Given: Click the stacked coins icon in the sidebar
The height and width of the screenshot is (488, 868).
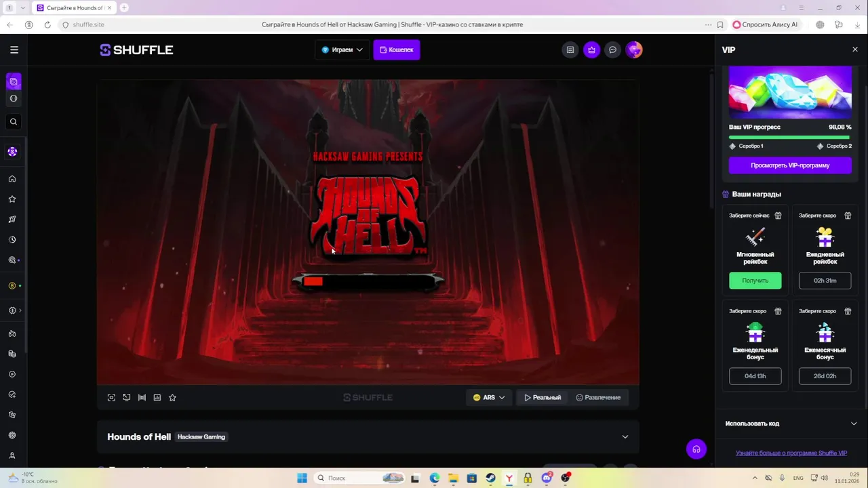Looking at the screenshot, I should pos(12,354).
